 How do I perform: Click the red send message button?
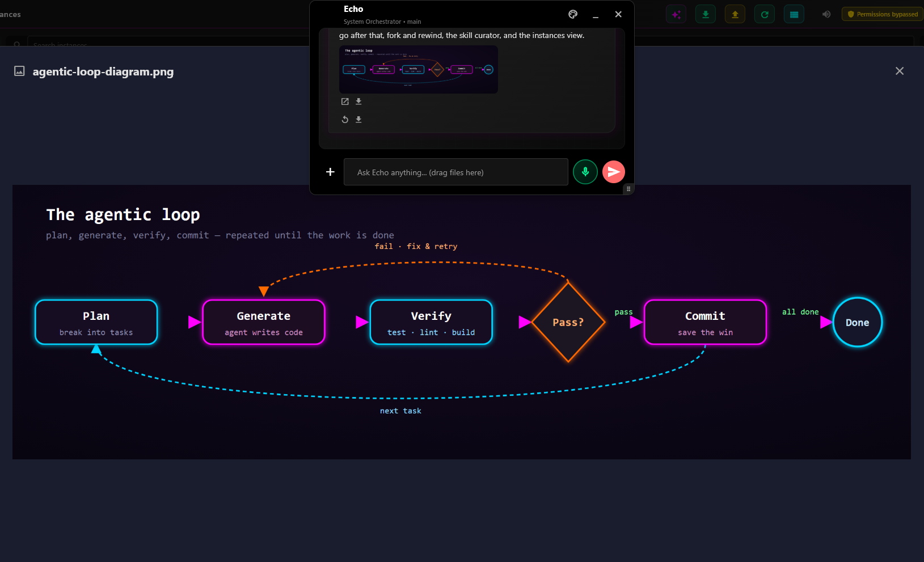[614, 172]
